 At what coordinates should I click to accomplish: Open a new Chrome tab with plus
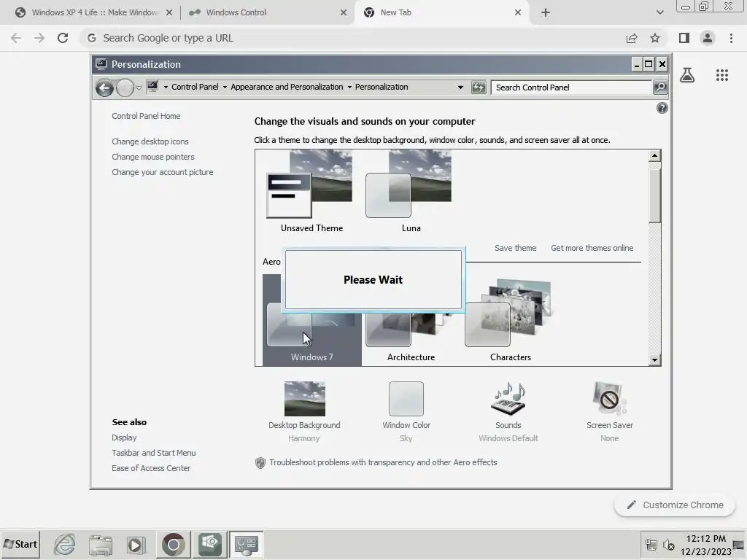point(546,12)
